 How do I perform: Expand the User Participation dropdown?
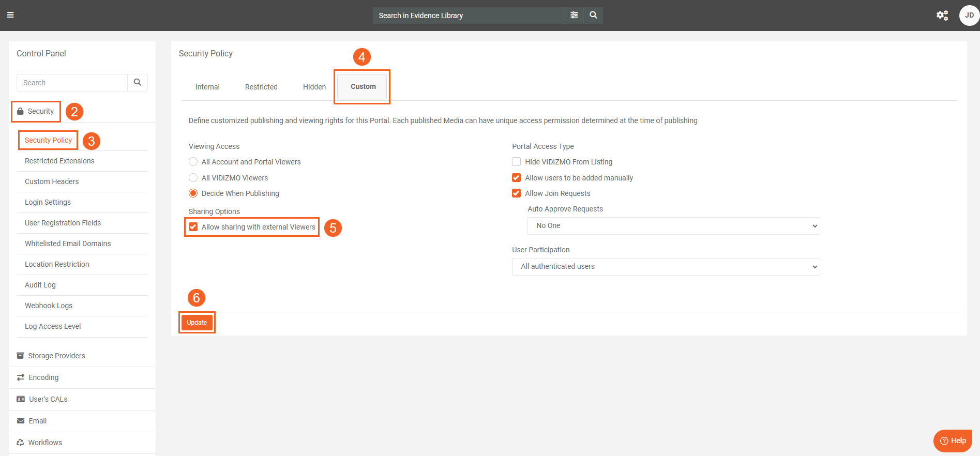pos(666,267)
